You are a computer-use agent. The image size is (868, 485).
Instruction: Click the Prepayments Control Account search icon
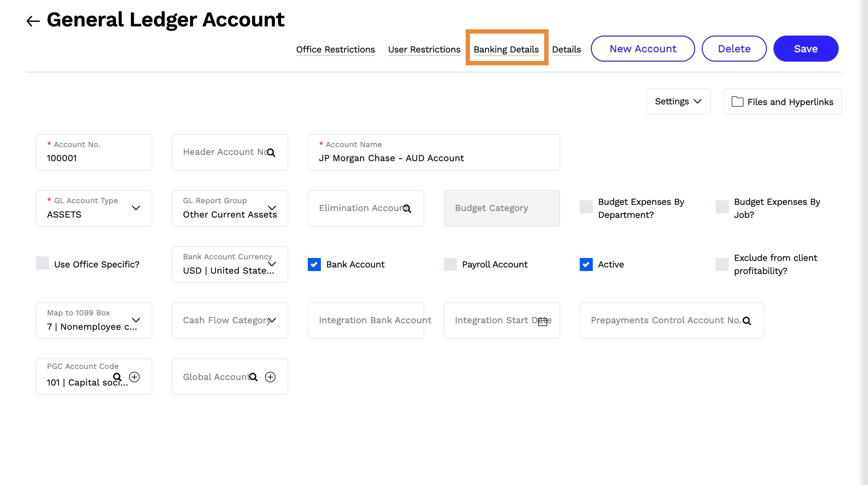(747, 321)
